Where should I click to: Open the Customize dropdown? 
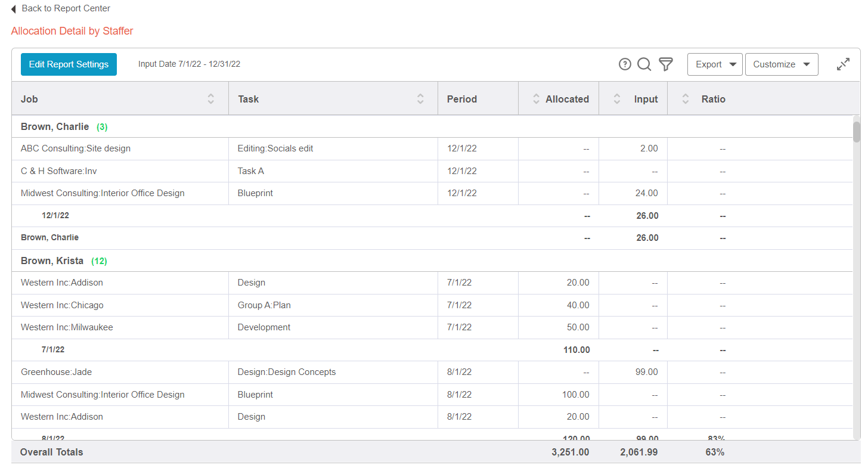pos(781,64)
